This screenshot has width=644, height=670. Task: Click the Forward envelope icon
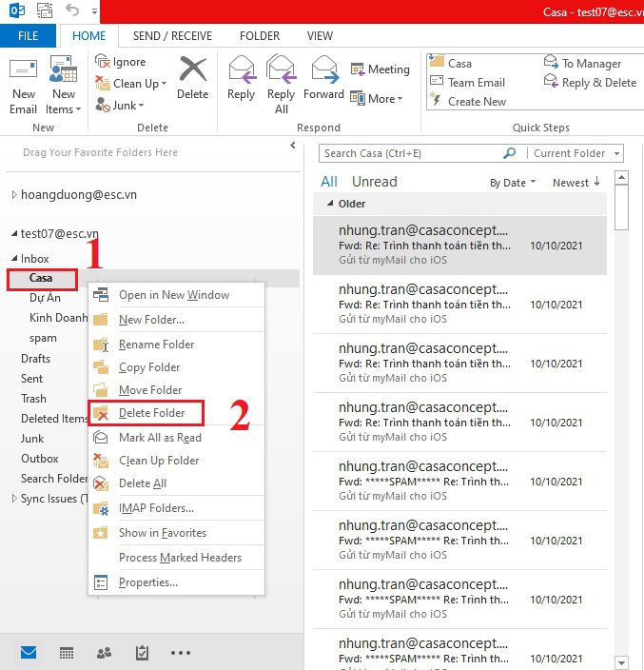pos(324,69)
